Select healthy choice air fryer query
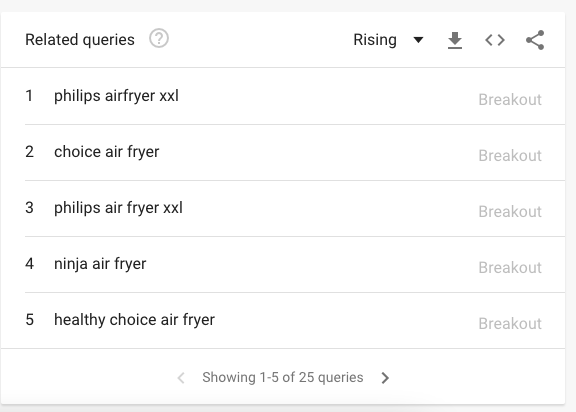The image size is (576, 412). point(134,320)
